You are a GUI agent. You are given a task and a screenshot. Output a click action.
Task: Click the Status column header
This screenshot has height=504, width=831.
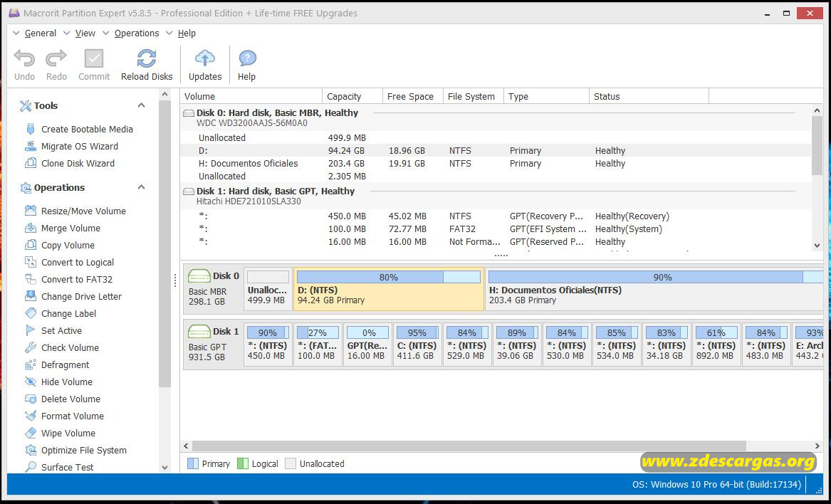tap(649, 96)
